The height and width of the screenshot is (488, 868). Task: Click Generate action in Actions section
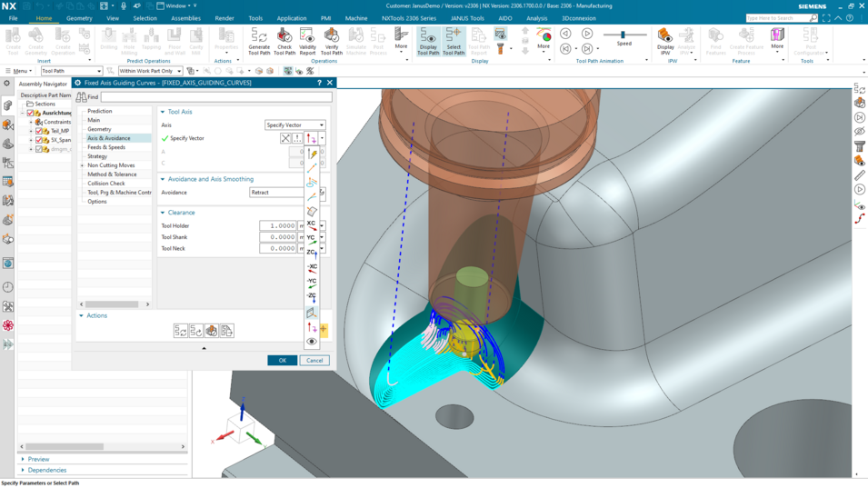point(181,331)
